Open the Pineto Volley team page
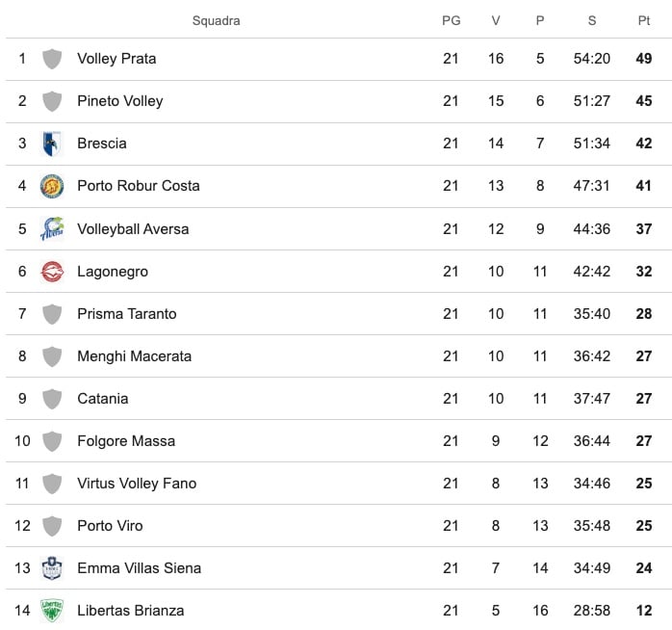Image resolution: width=672 pixels, height=630 pixels. pyautogui.click(x=120, y=101)
